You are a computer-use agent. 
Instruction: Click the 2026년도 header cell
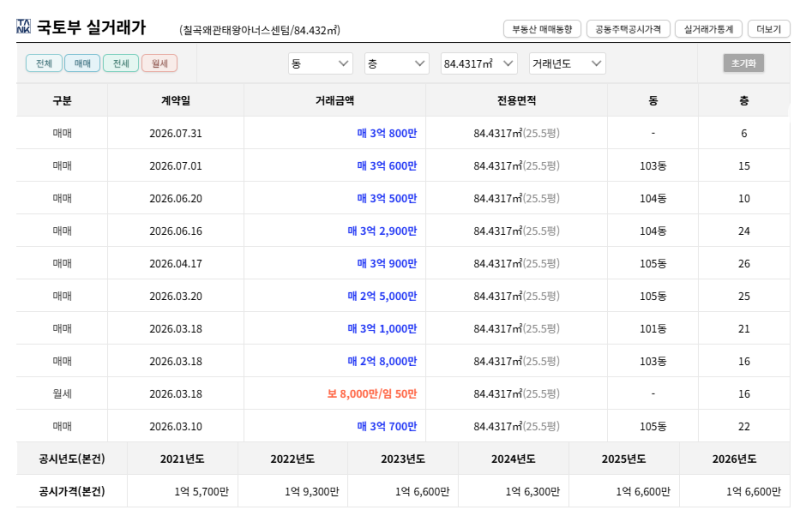[x=734, y=459]
